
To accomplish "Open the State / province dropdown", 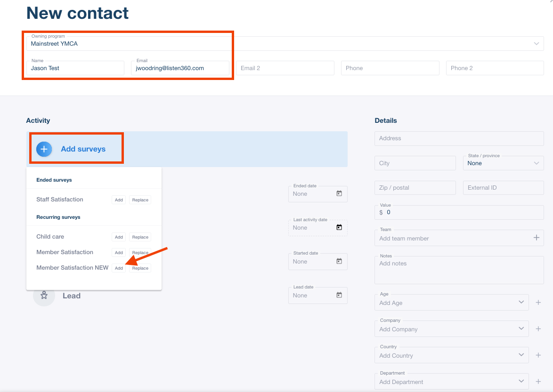I will 536,163.
